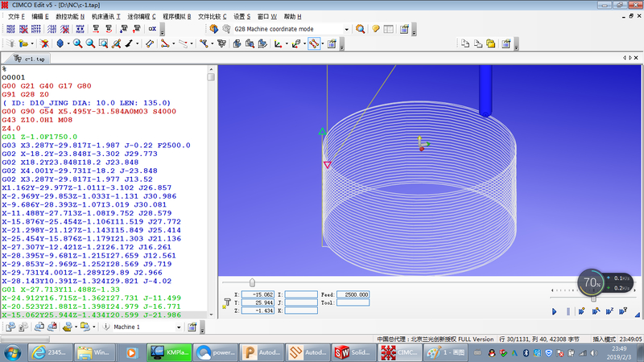
Task: Click the simulation progress slider handle
Action: pyautogui.click(x=252, y=282)
